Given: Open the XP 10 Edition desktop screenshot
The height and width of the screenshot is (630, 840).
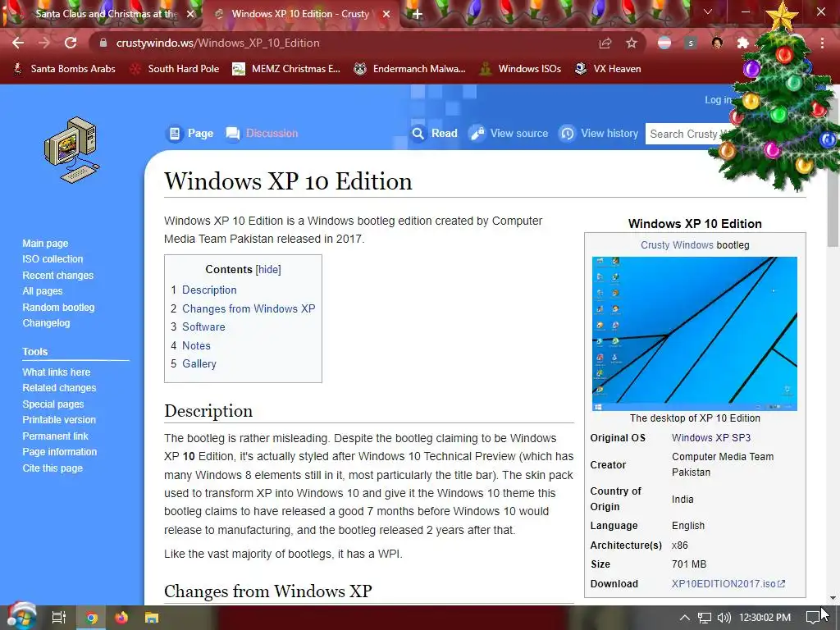Looking at the screenshot, I should 694,333.
